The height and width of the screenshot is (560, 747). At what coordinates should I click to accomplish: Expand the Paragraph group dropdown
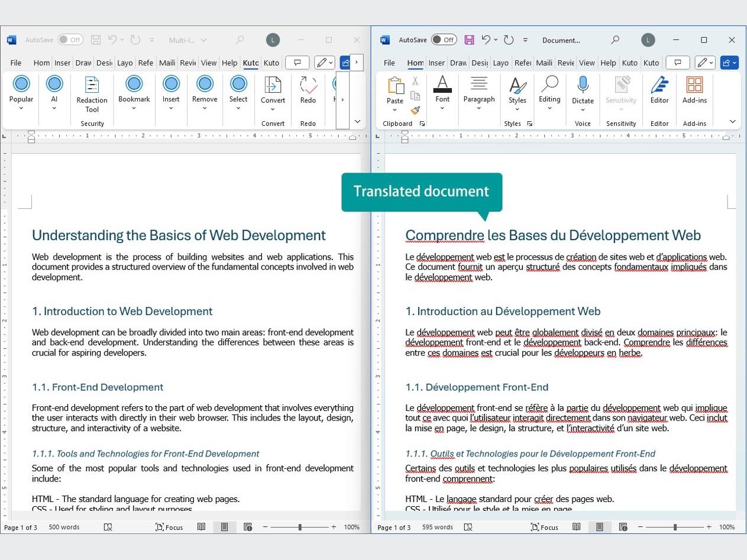(479, 108)
